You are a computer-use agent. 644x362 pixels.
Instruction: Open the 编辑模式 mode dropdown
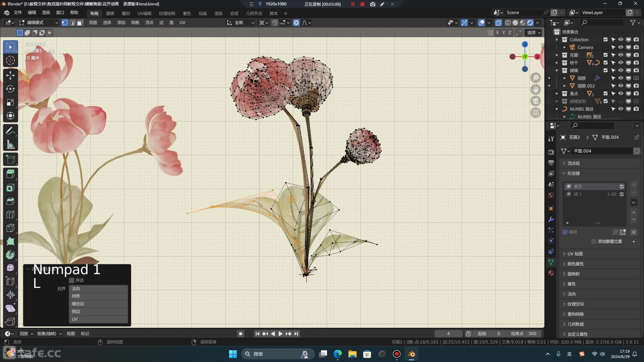(x=39, y=23)
